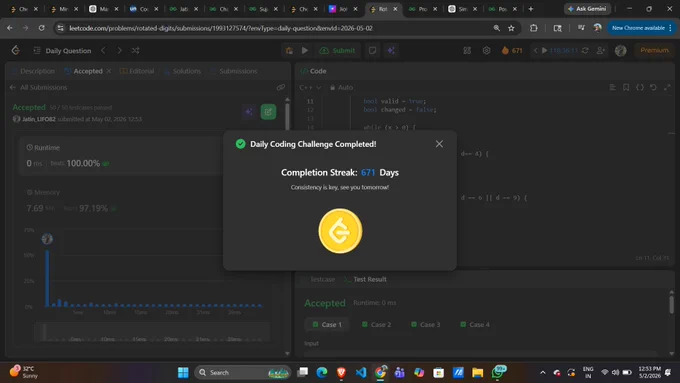Click the tall bar in runtime chart
Screen dimensions: 680x383
pyautogui.click(x=47, y=278)
